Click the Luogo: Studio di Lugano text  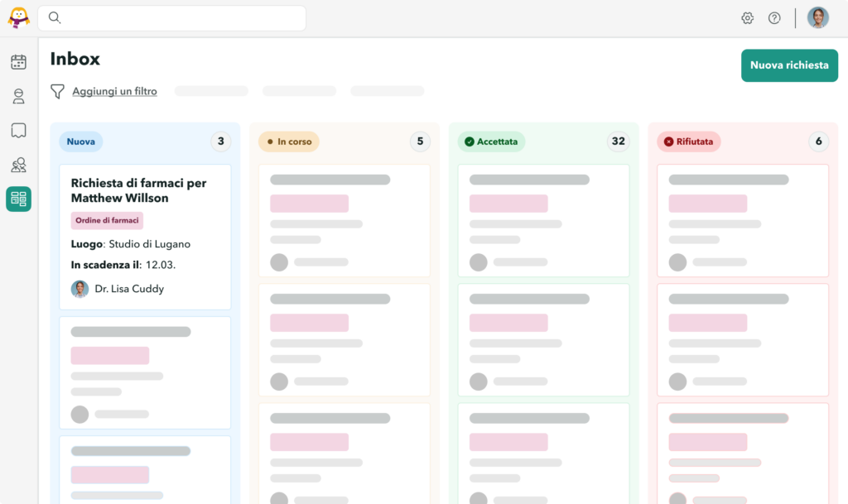click(x=130, y=244)
